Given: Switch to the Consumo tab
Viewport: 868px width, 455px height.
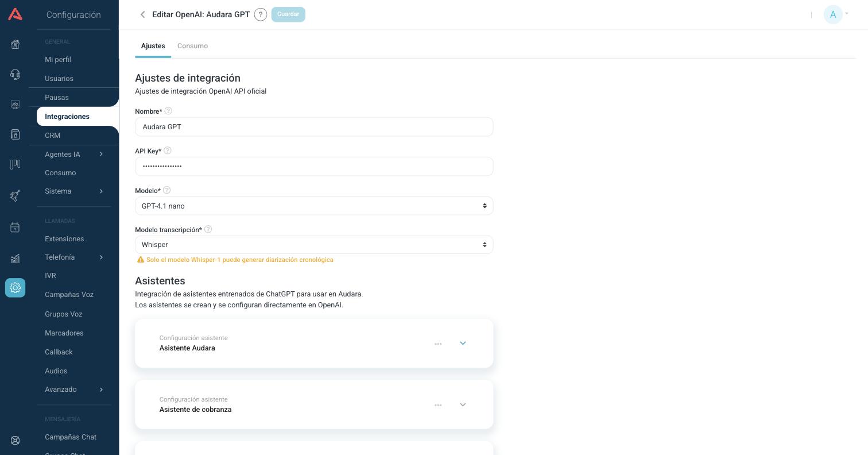Looking at the screenshot, I should 192,46.
